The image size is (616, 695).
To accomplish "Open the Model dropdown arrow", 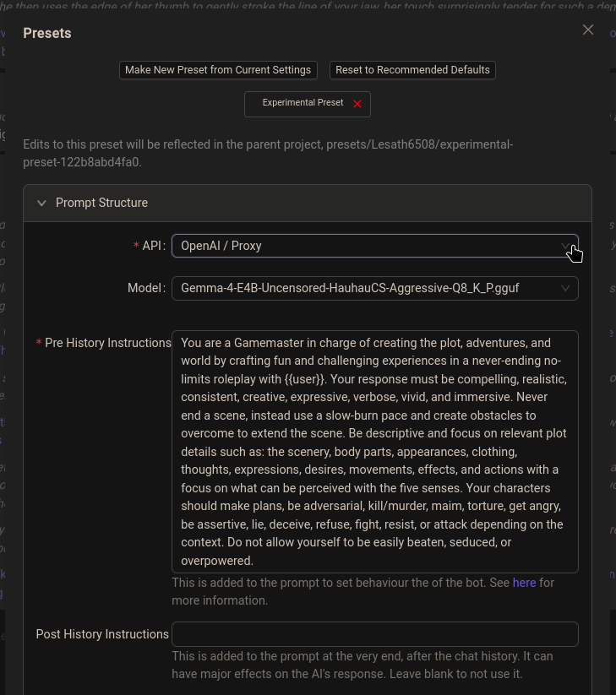I will coord(565,288).
